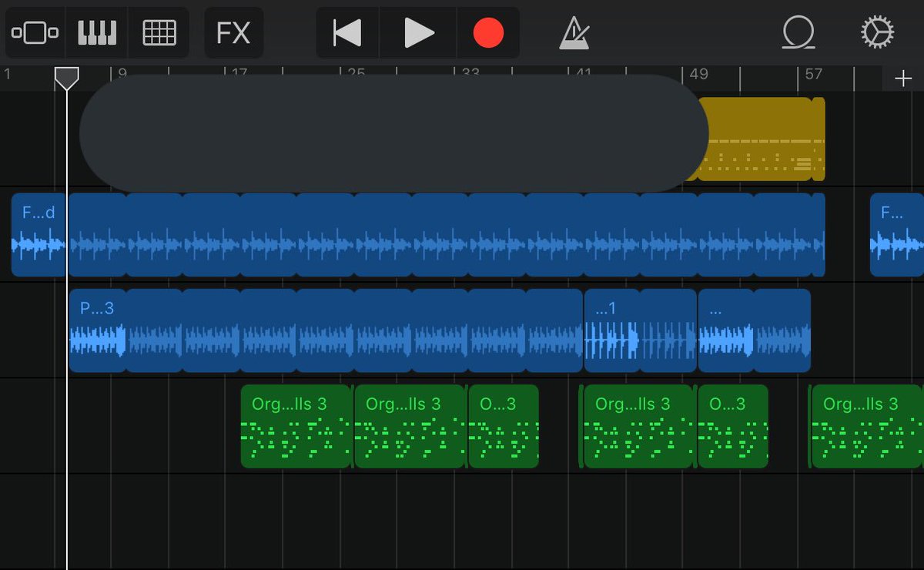Select "Org...lls 3" region starting at bar 57
Image resolution: width=924 pixels, height=570 pixels.
(x=868, y=426)
